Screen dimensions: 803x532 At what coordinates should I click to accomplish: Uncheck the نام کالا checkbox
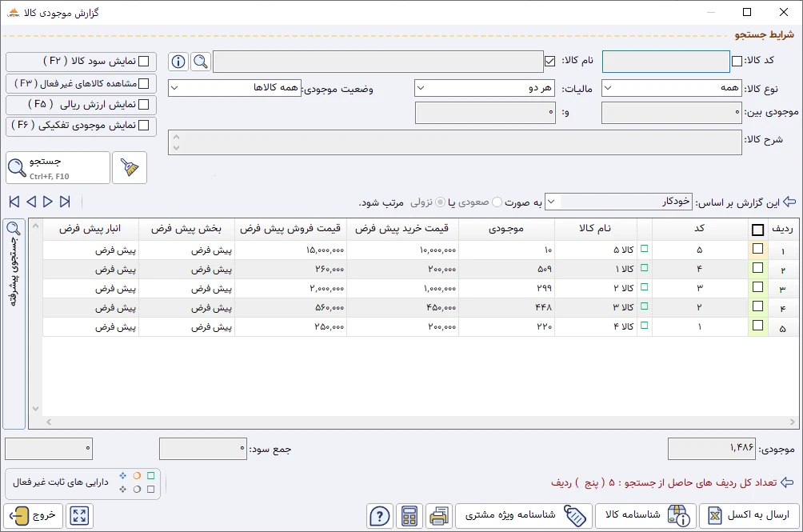(550, 62)
